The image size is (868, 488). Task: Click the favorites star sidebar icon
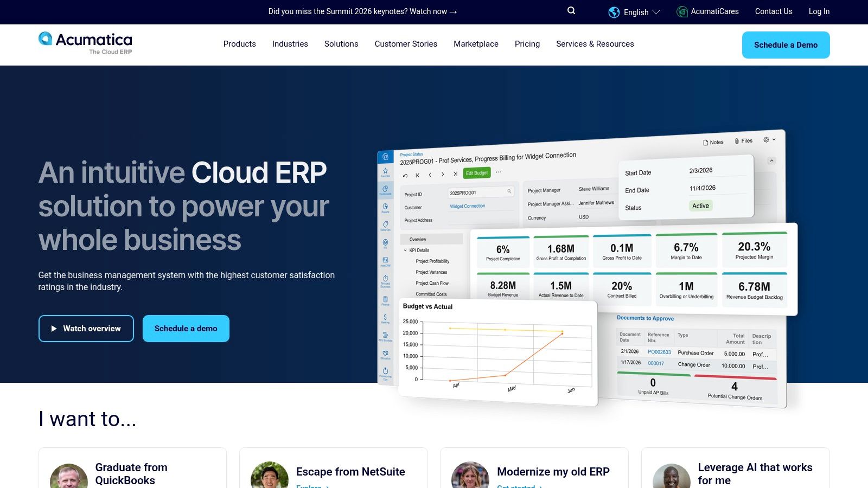(385, 171)
